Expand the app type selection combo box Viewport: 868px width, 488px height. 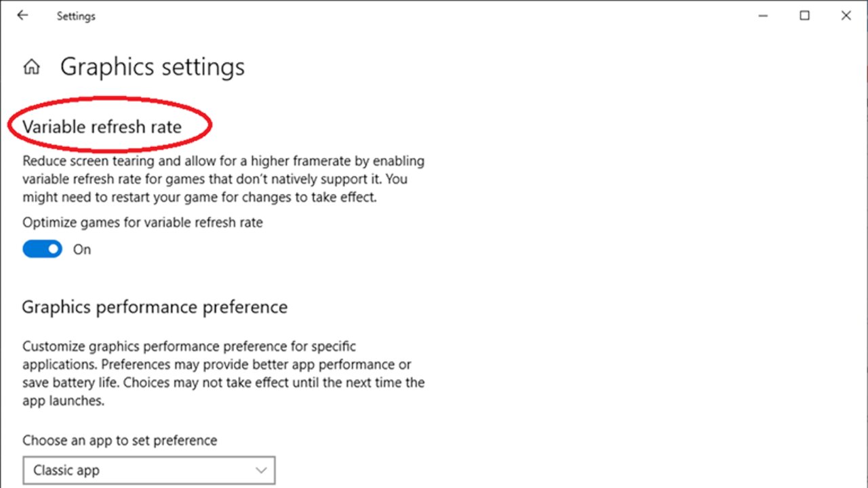149,470
